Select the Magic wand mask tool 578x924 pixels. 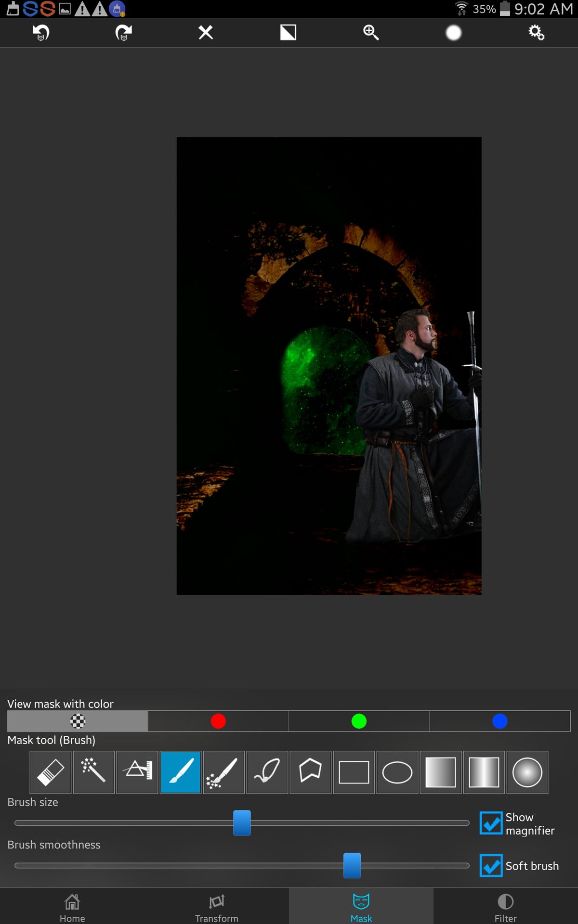[94, 772]
